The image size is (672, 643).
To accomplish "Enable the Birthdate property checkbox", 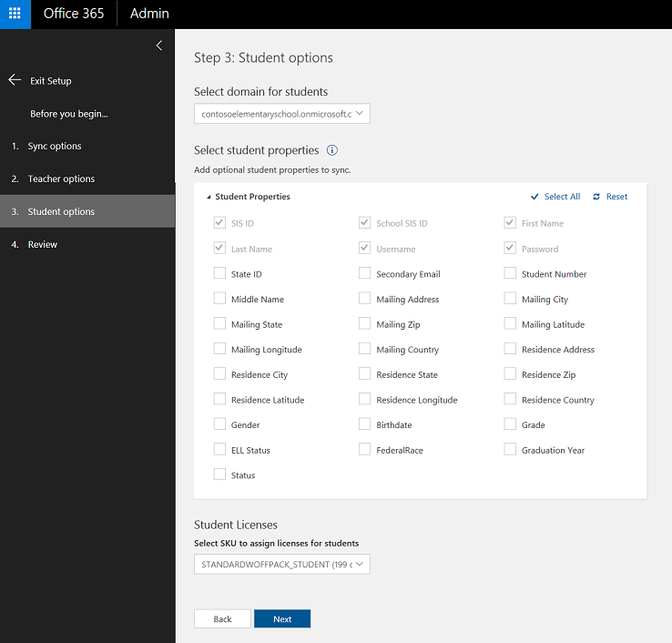I will tap(365, 424).
